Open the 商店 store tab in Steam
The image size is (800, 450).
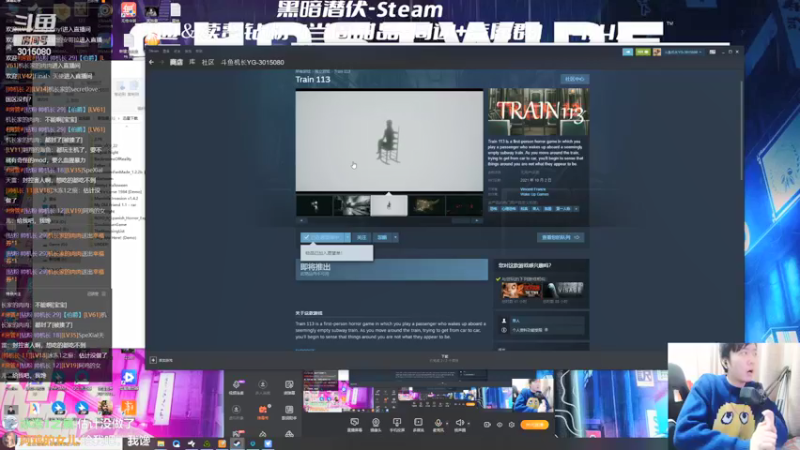point(177,62)
